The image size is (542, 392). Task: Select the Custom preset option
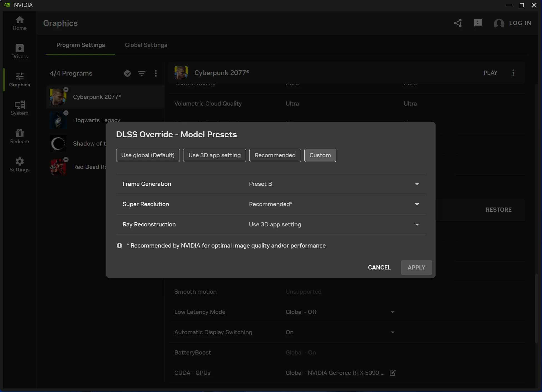320,155
